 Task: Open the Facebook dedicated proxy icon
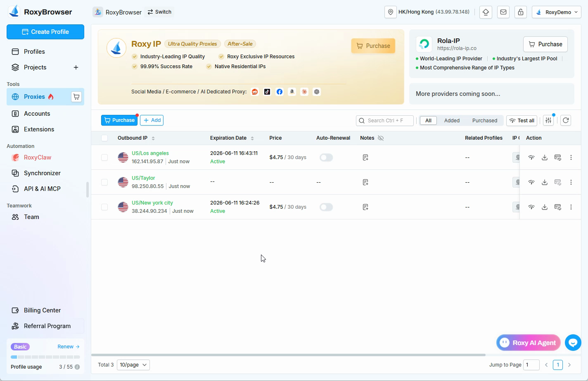[280, 92]
